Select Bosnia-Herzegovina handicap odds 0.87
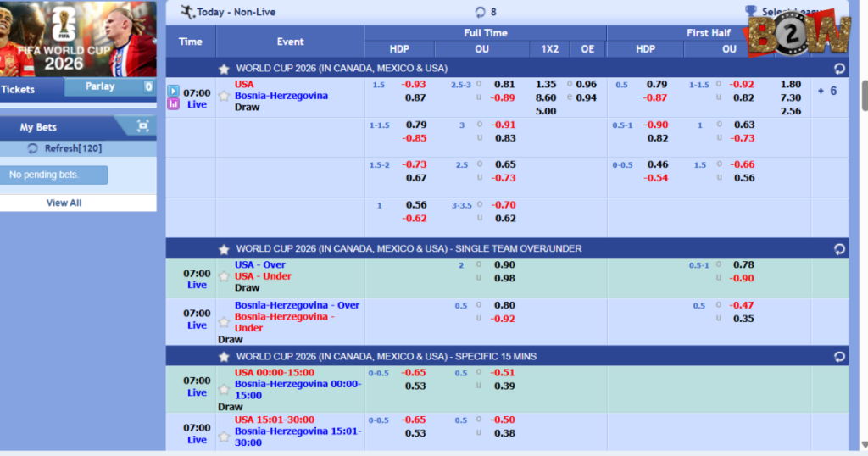The width and height of the screenshot is (868, 456). (415, 98)
